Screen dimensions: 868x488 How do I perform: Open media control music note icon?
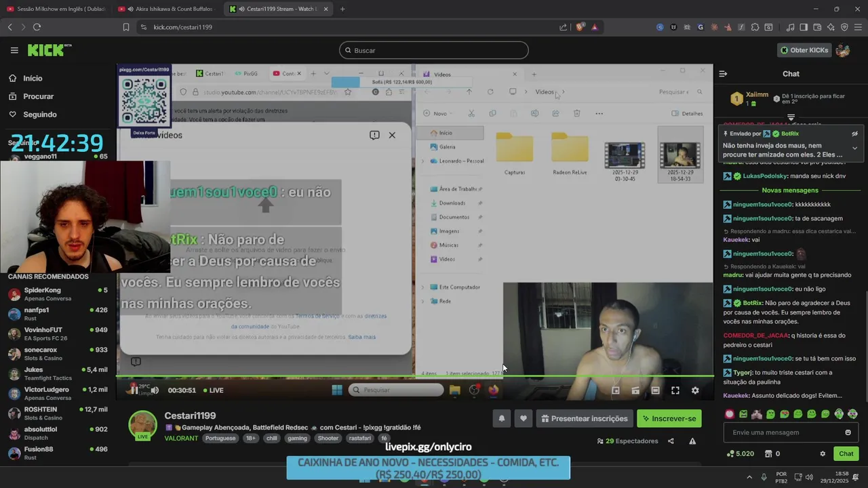790,27
